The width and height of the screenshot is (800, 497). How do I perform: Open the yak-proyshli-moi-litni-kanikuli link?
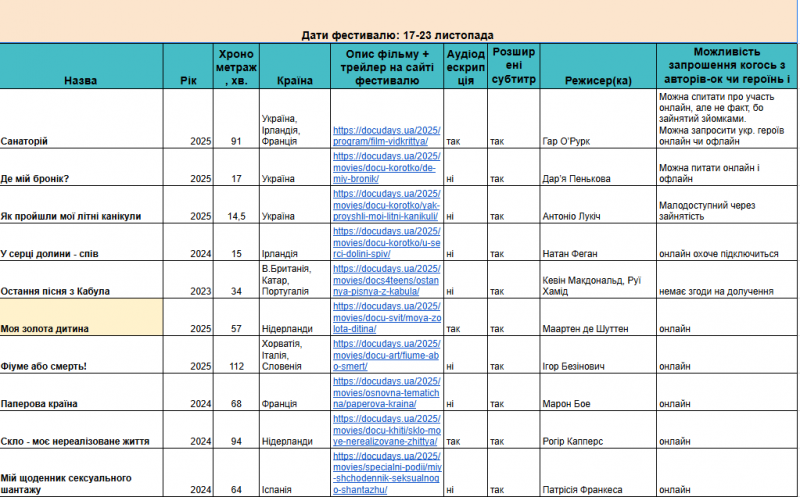tap(386, 205)
